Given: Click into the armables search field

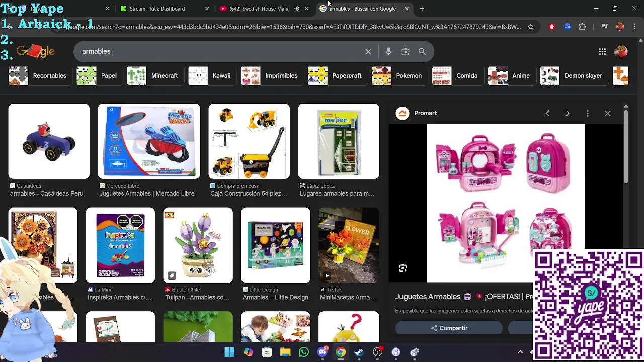Looking at the screenshot, I should pos(219,51).
